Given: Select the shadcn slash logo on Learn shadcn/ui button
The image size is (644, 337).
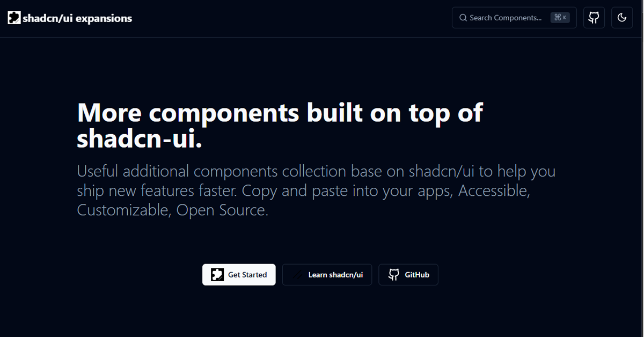Looking at the screenshot, I should click(299, 274).
